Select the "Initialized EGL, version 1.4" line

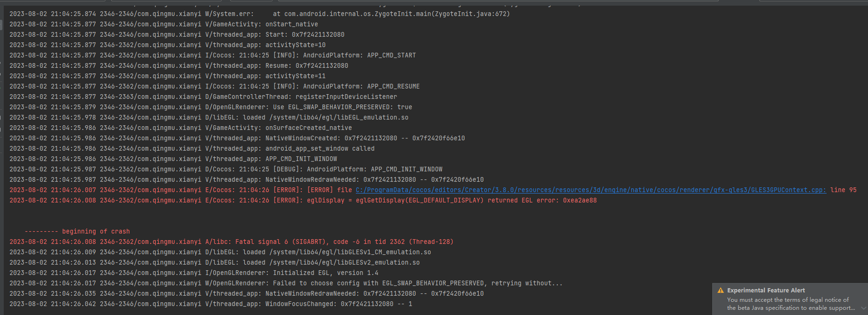193,273
